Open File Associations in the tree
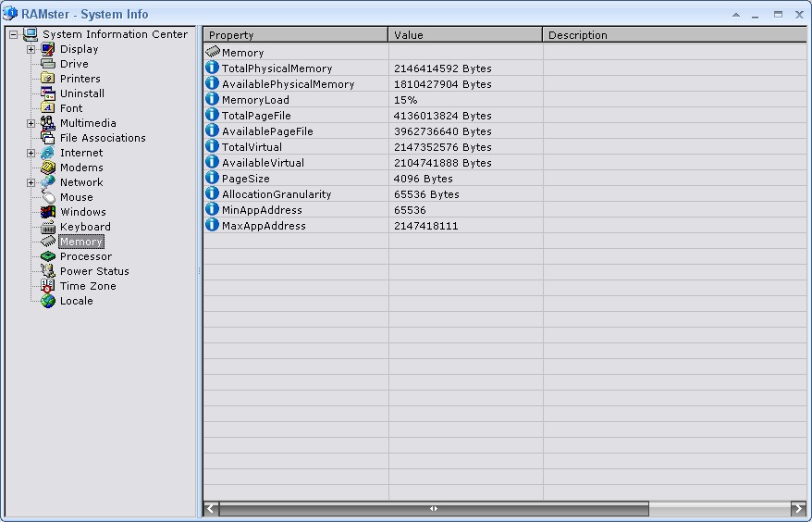 [x=103, y=138]
